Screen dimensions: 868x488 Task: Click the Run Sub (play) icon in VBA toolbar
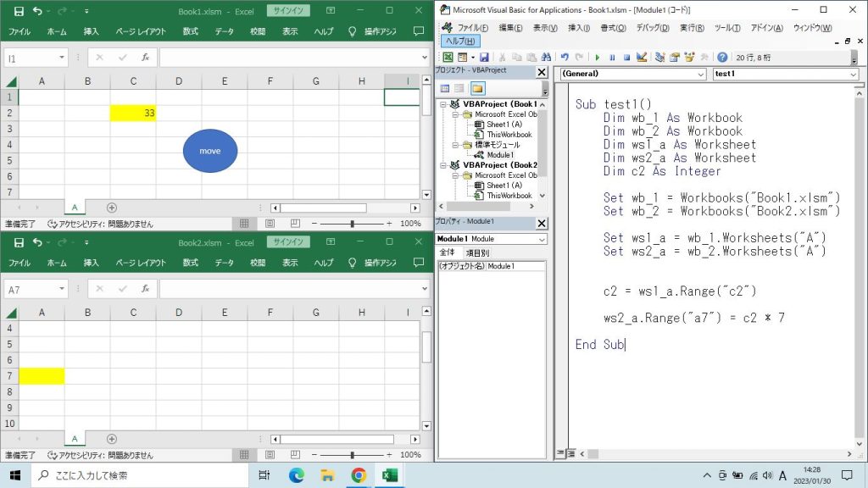click(x=598, y=58)
